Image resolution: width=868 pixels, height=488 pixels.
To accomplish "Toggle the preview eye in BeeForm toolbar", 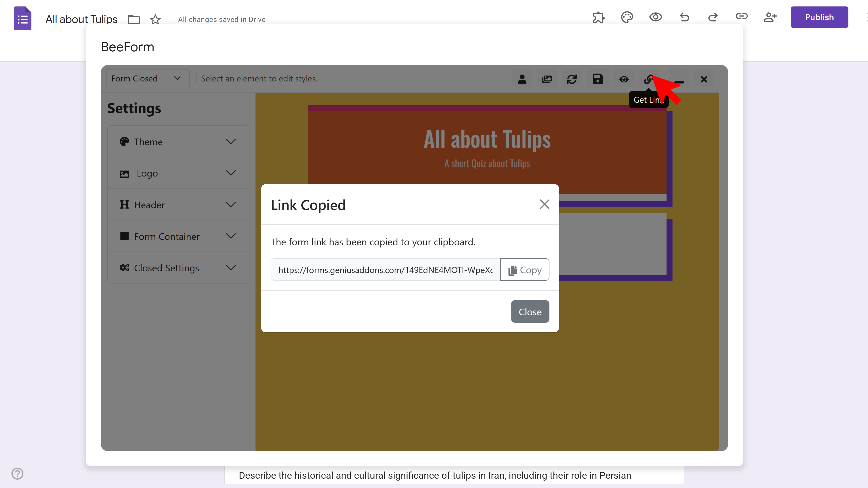I will click(624, 79).
